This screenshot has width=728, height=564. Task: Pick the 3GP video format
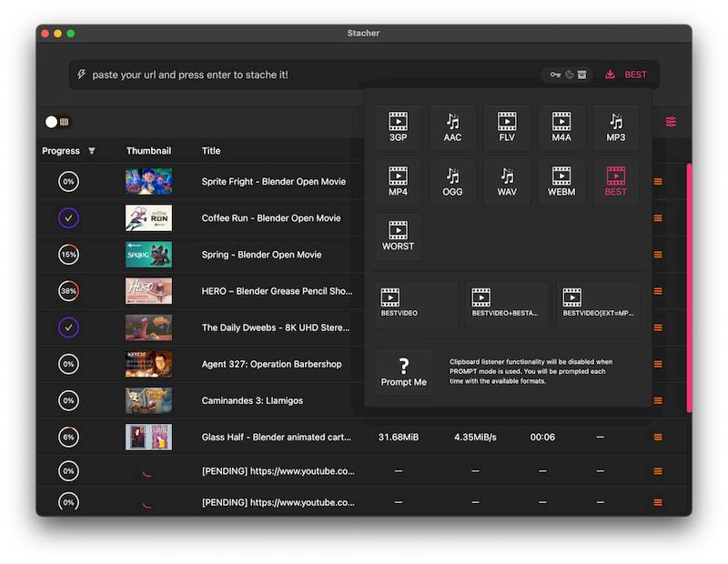(398, 126)
